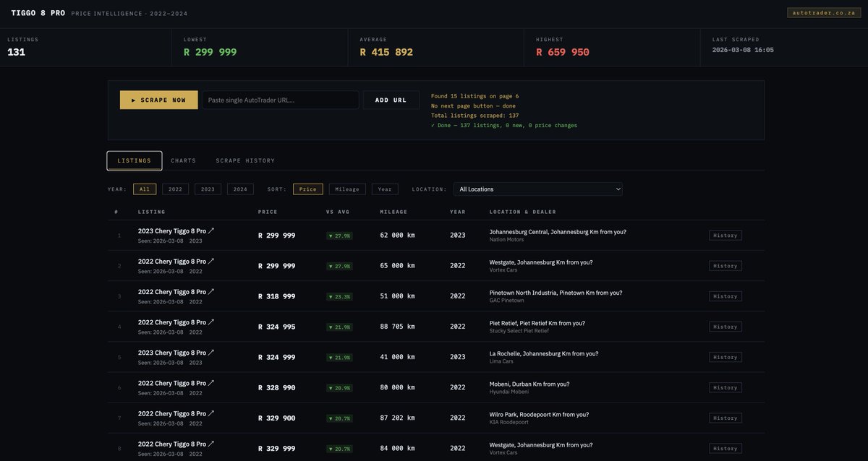
Task: Click the 23.3% below-average badge
Action: click(339, 297)
